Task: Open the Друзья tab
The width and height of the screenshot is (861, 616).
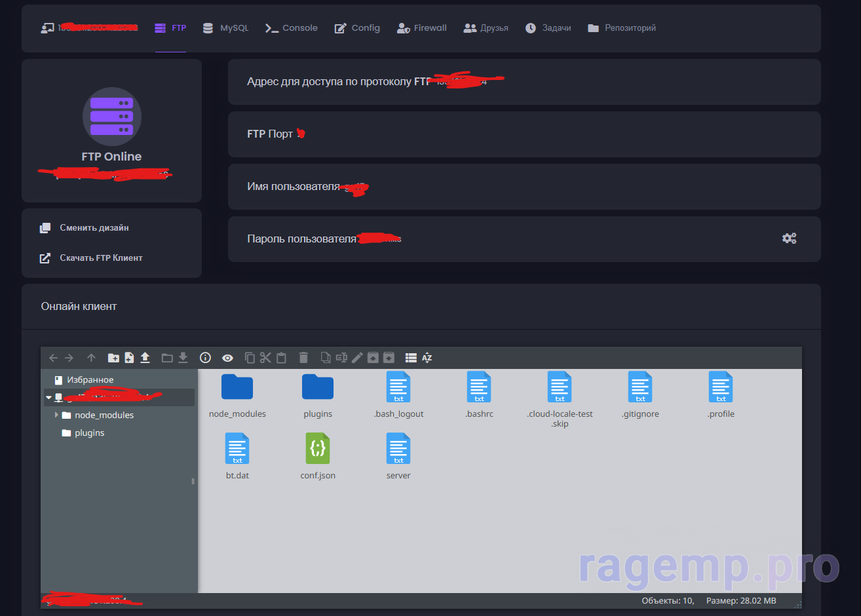Action: pyautogui.click(x=486, y=28)
